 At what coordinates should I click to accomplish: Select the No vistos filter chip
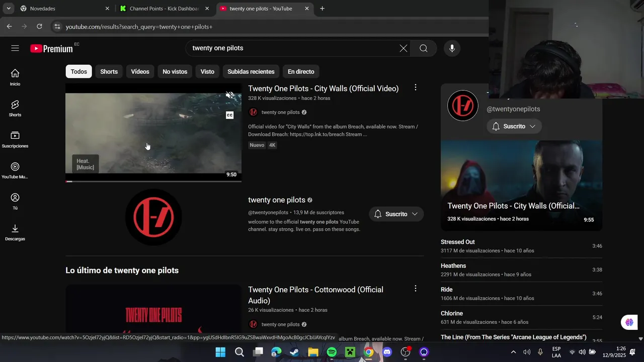pyautogui.click(x=175, y=71)
